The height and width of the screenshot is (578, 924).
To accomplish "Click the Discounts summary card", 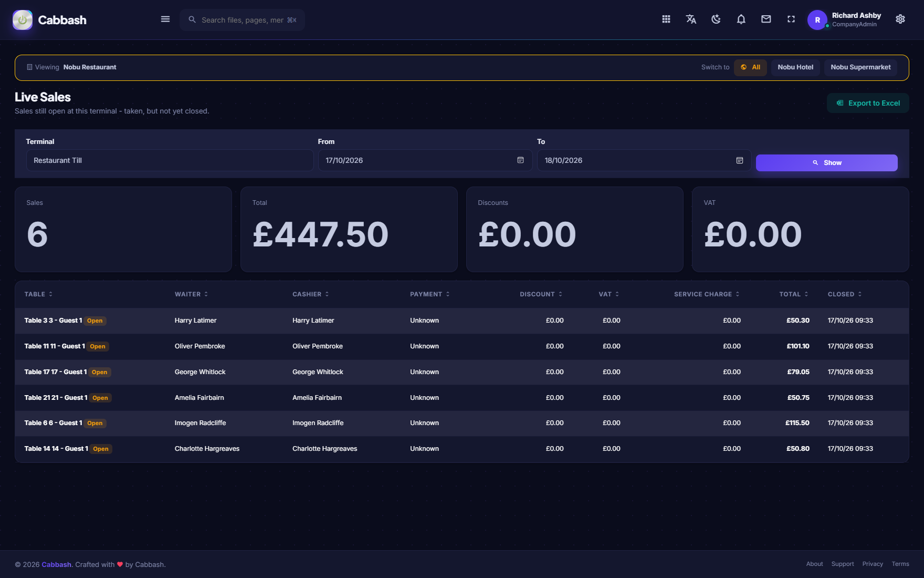I will [575, 229].
